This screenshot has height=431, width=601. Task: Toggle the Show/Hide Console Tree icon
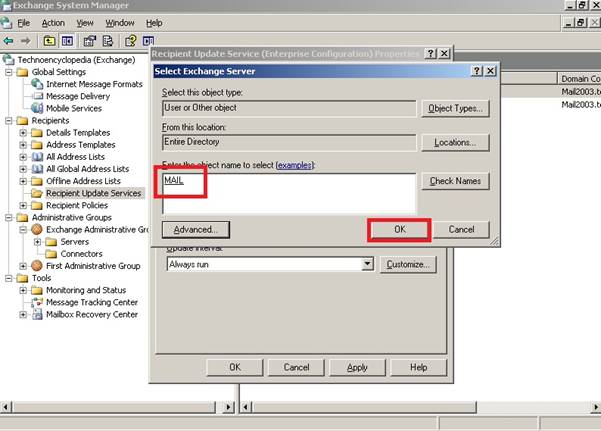pyautogui.click(x=67, y=41)
